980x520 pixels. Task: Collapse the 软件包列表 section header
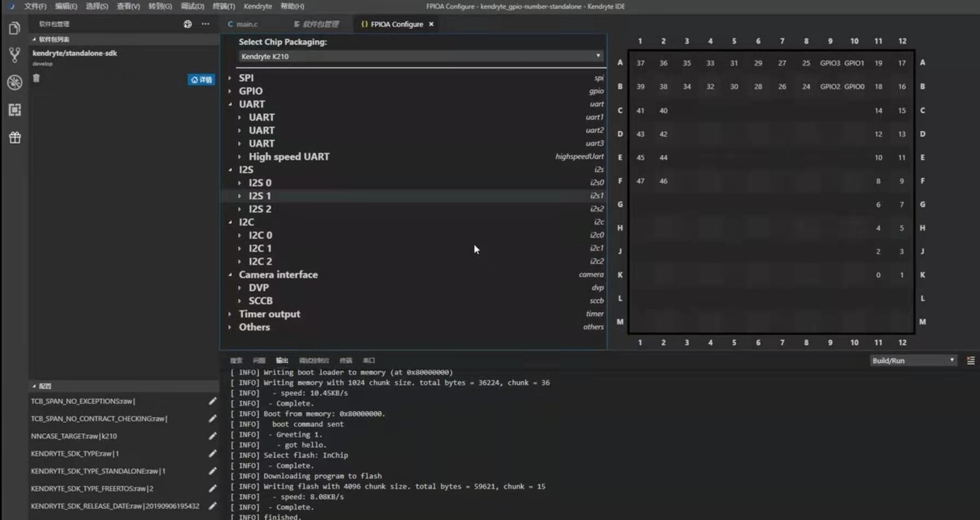[124, 39]
